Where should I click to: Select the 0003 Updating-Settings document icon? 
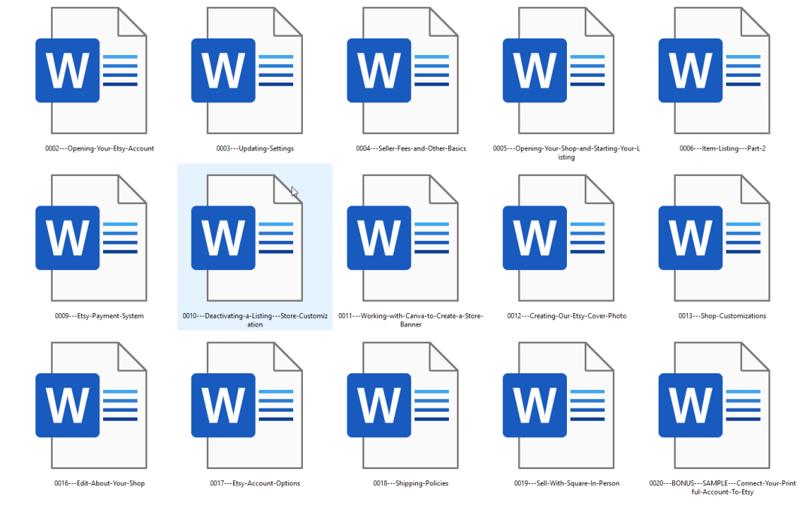point(247,71)
